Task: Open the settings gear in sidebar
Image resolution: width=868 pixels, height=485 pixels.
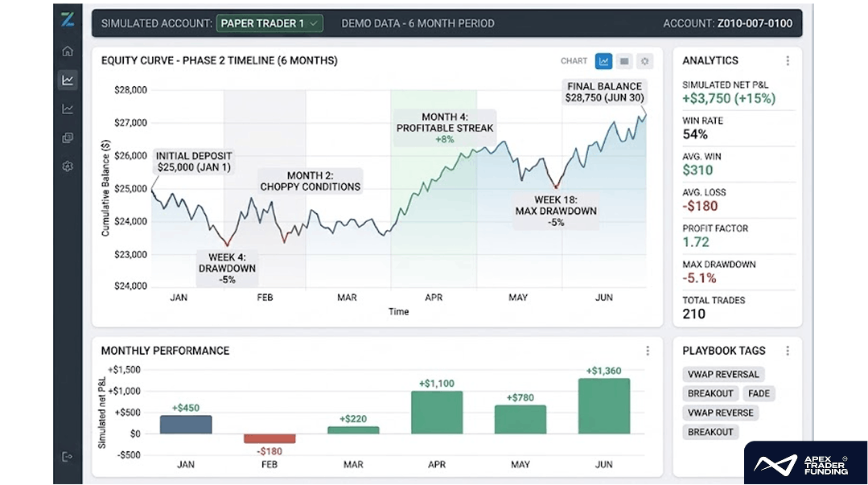Action: [68, 166]
